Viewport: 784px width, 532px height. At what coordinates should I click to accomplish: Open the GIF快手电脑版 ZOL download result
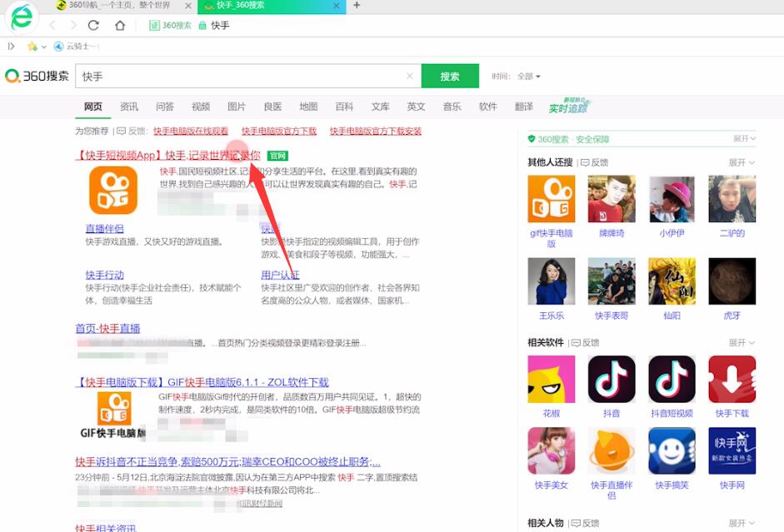click(x=202, y=382)
